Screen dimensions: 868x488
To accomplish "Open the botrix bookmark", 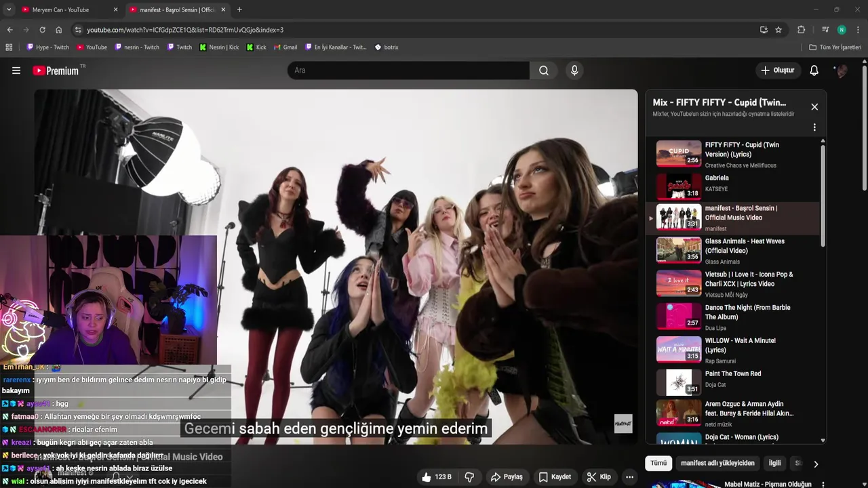I will [387, 47].
